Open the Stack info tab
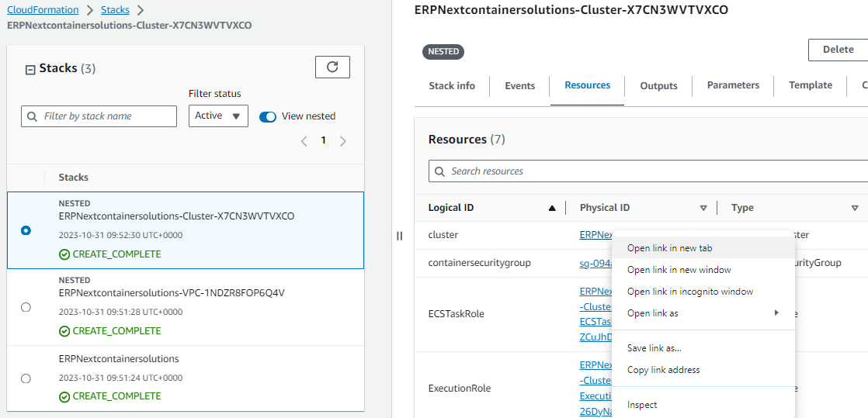The image size is (868, 418). 452,86
